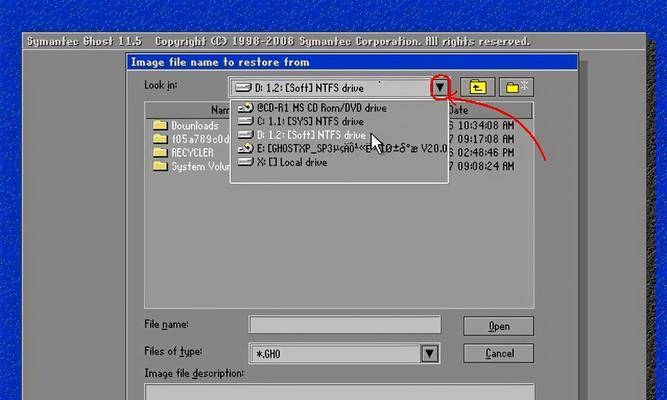The width and height of the screenshot is (667, 400).
Task: Select @CD-R1 MS CD Rom/DVD drive entry
Action: [x=339, y=108]
